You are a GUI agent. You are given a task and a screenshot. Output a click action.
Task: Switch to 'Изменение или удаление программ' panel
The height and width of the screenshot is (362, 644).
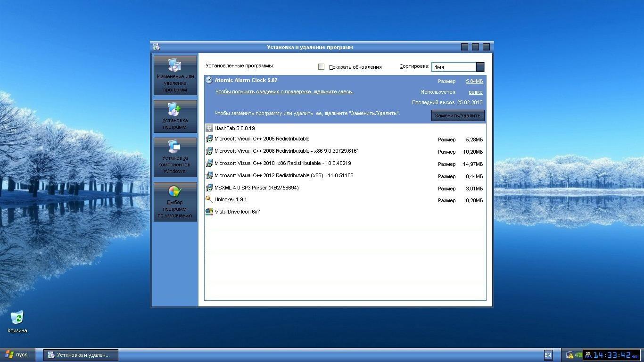pyautogui.click(x=175, y=75)
